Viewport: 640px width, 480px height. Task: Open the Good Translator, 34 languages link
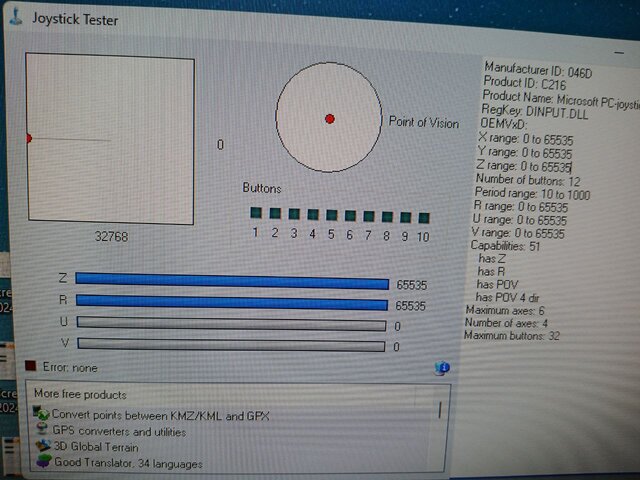(x=127, y=463)
